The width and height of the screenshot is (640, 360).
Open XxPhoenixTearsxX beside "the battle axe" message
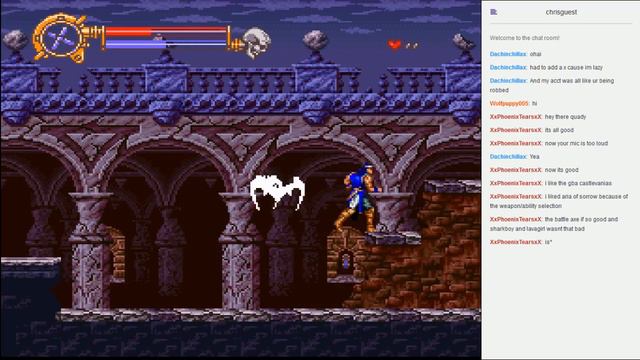[516, 220]
